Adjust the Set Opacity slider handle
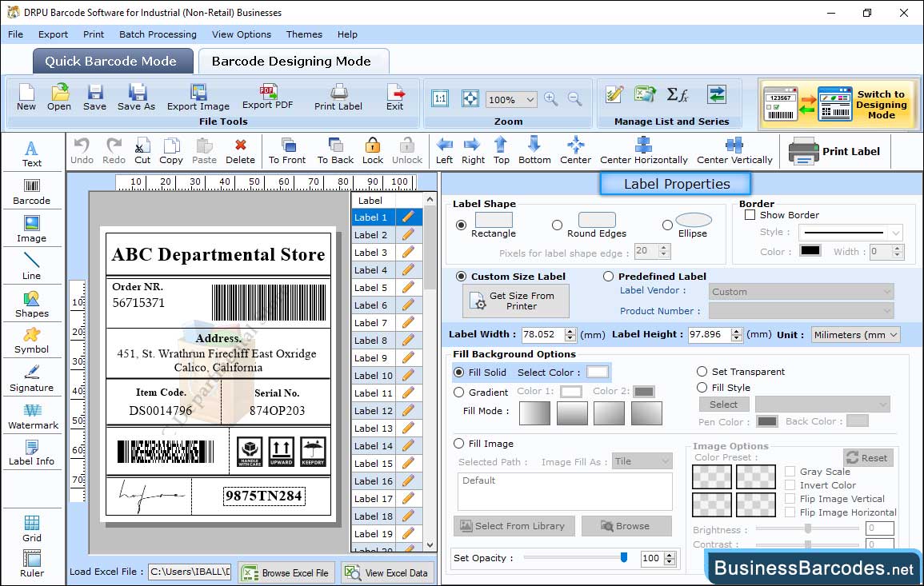This screenshot has height=586, width=924. pos(624,557)
